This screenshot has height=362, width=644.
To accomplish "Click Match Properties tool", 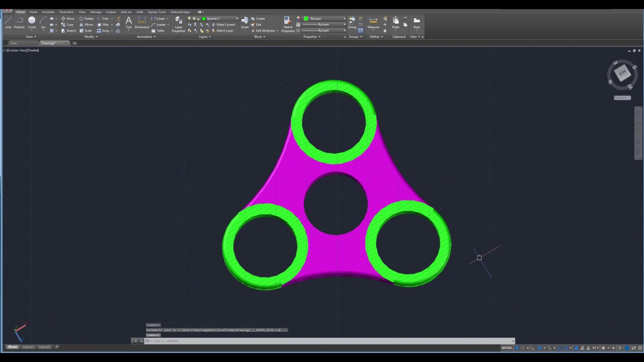I will 288,24.
